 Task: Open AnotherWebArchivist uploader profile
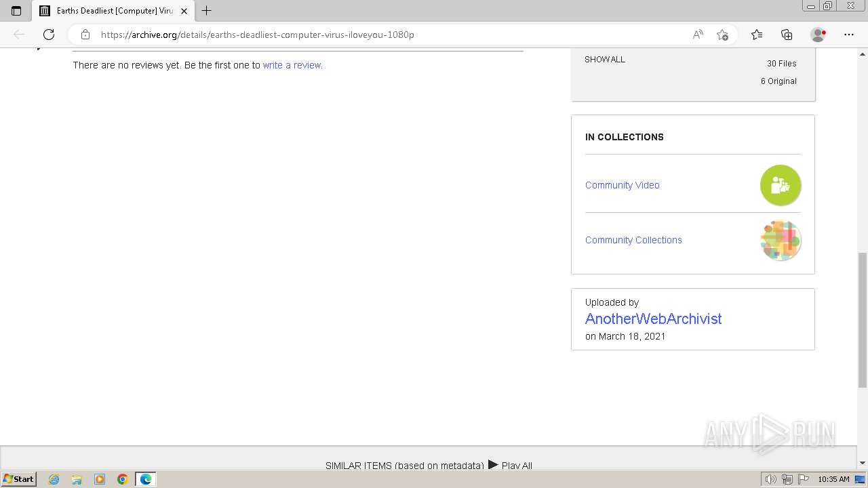(x=653, y=319)
